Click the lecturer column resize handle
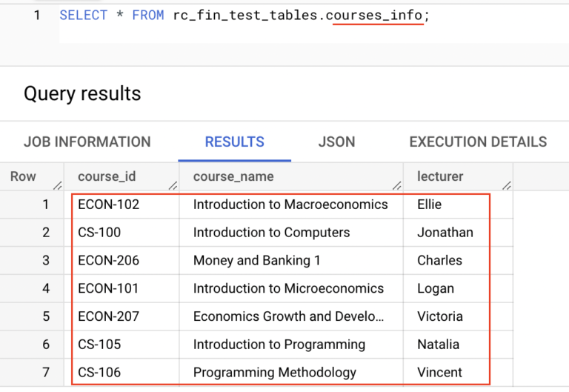Image resolution: width=569 pixels, height=392 pixels. click(x=507, y=185)
